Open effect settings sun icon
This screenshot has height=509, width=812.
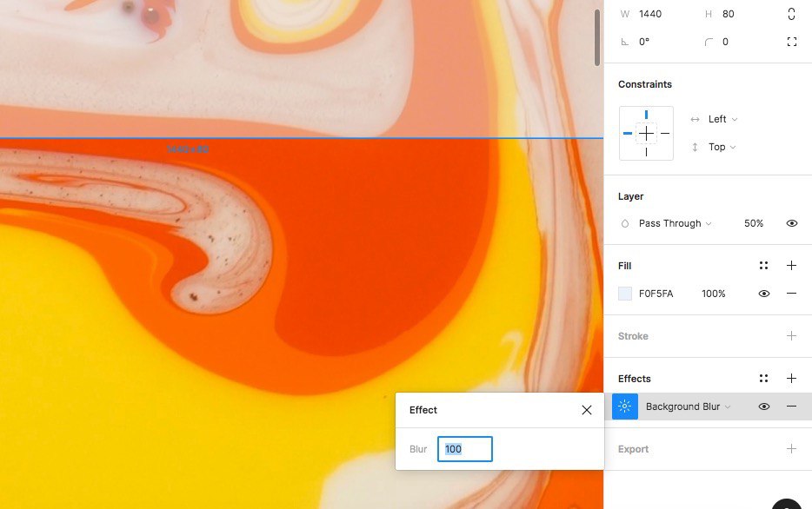[x=625, y=406]
